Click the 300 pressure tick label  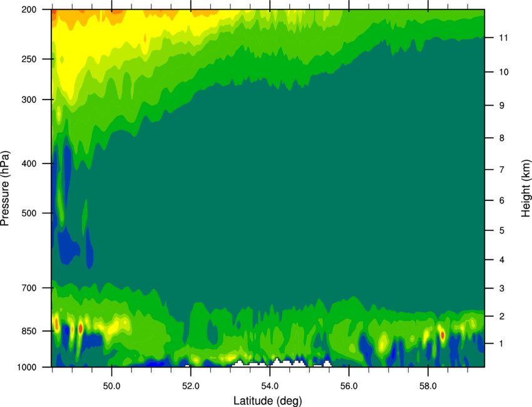click(x=29, y=100)
